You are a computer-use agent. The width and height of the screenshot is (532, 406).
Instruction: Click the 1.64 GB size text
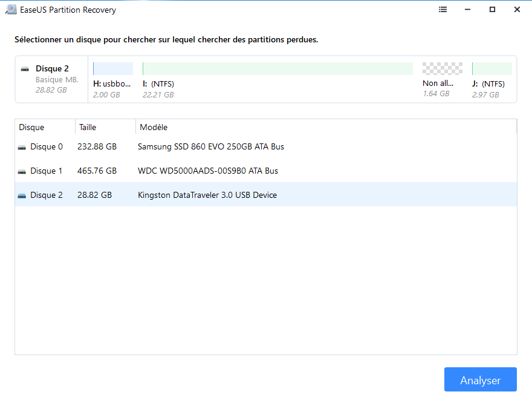pos(436,94)
